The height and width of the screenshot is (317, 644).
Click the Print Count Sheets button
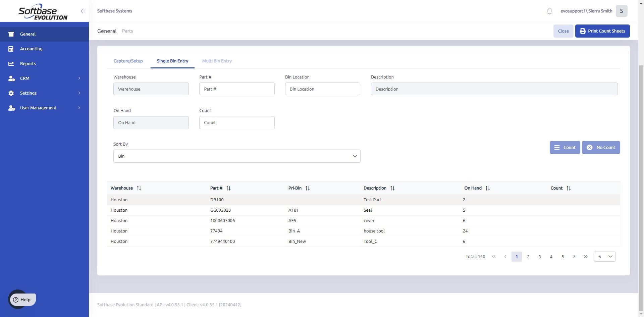[602, 31]
